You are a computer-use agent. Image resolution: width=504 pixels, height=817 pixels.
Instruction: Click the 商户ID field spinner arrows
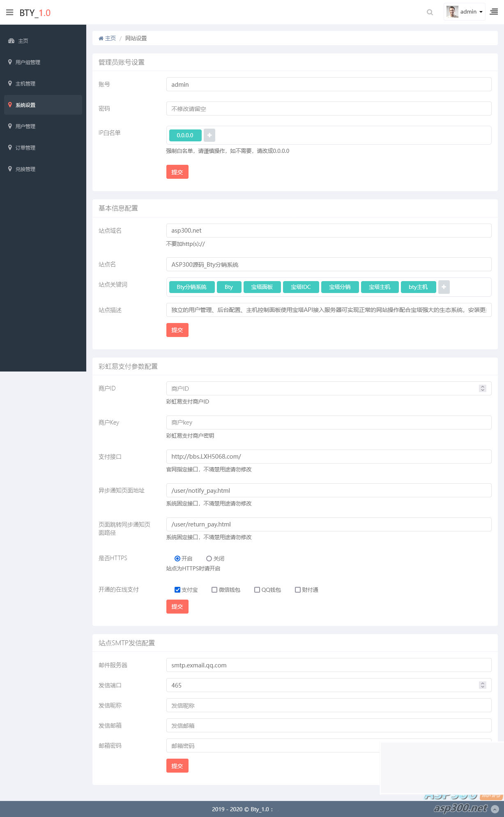[x=483, y=388]
